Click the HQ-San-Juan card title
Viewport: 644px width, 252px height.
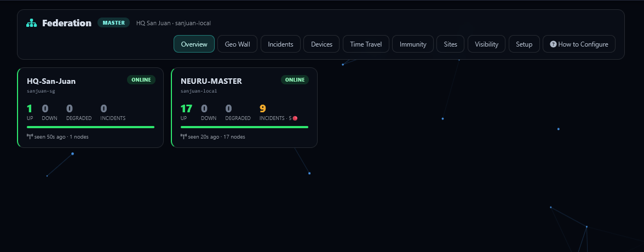click(51, 81)
